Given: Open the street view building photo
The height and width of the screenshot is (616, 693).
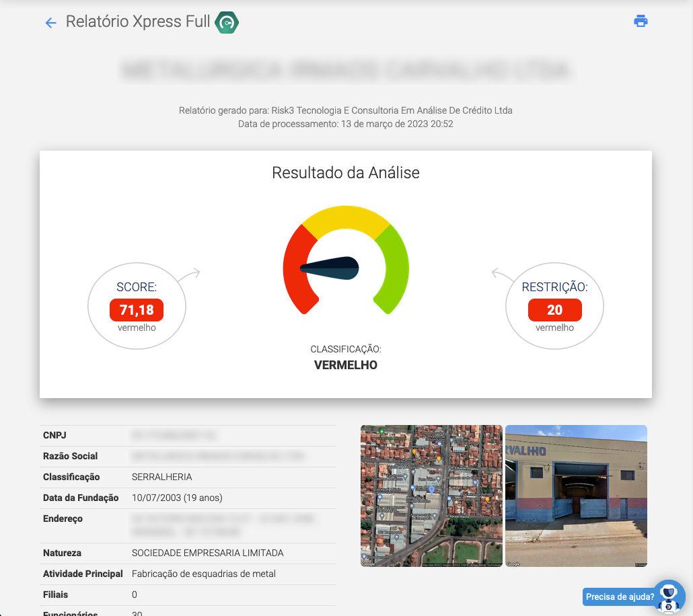Looking at the screenshot, I should coord(576,496).
